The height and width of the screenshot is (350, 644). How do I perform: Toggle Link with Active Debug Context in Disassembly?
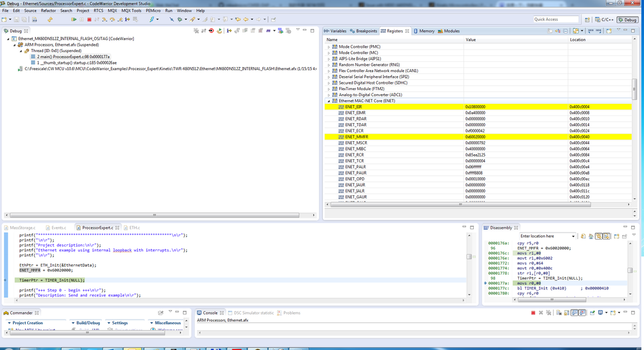click(x=600, y=236)
